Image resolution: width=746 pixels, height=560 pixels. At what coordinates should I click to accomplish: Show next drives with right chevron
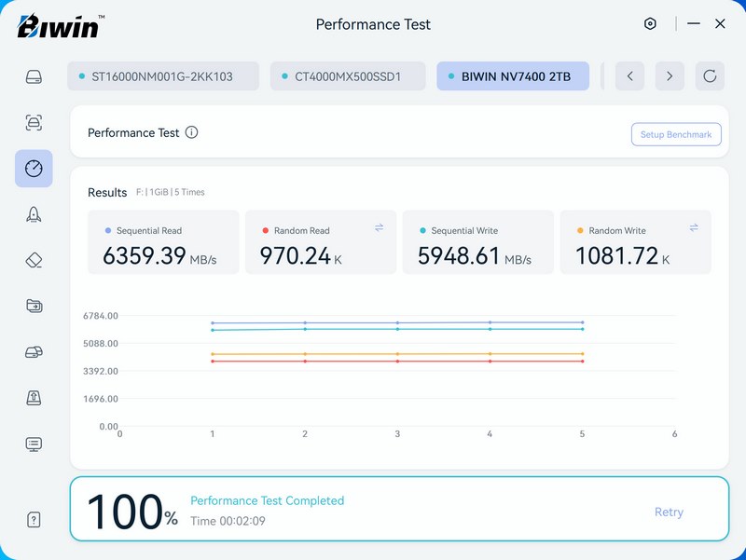670,76
